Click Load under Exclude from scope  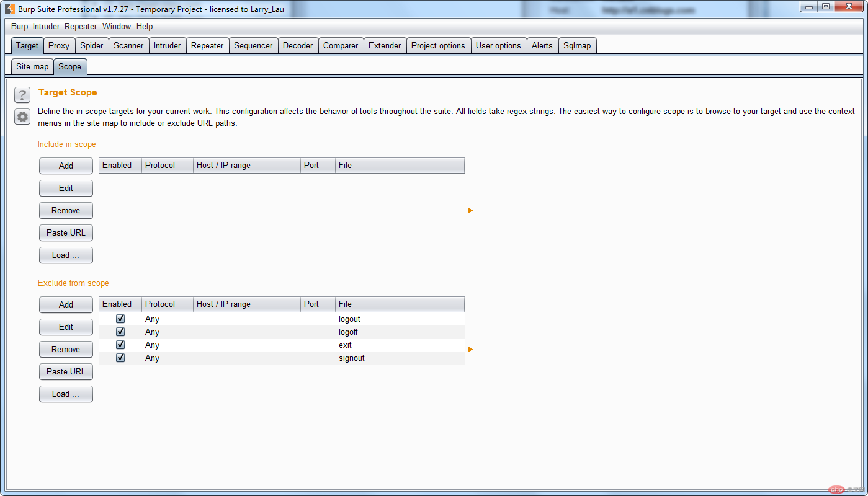point(66,394)
